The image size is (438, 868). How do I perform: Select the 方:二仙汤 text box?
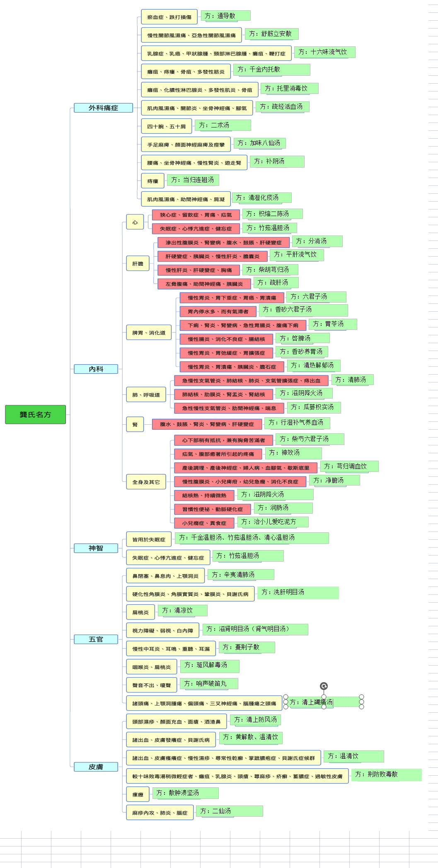click(x=230, y=811)
